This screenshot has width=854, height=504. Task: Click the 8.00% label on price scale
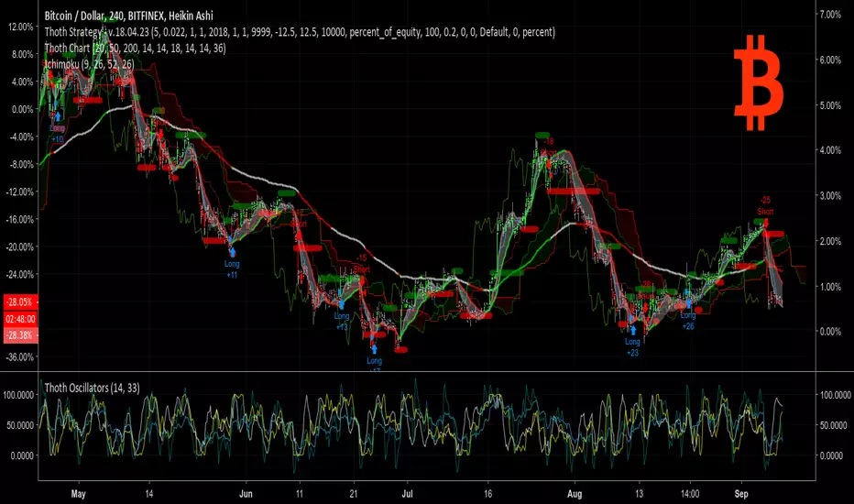point(22,54)
